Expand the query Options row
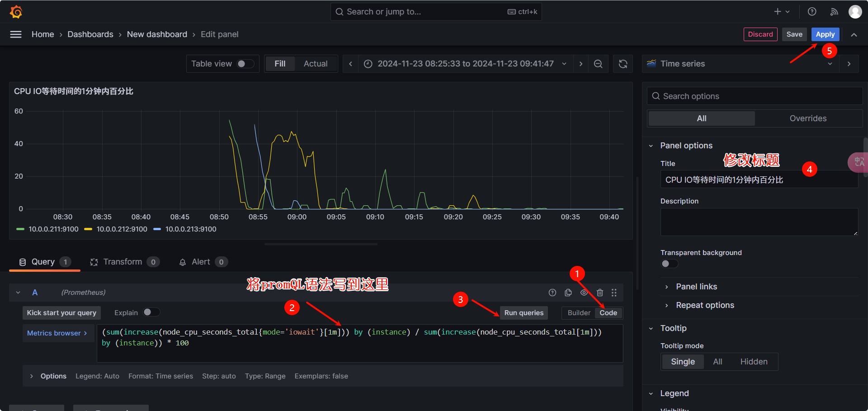 [32, 376]
